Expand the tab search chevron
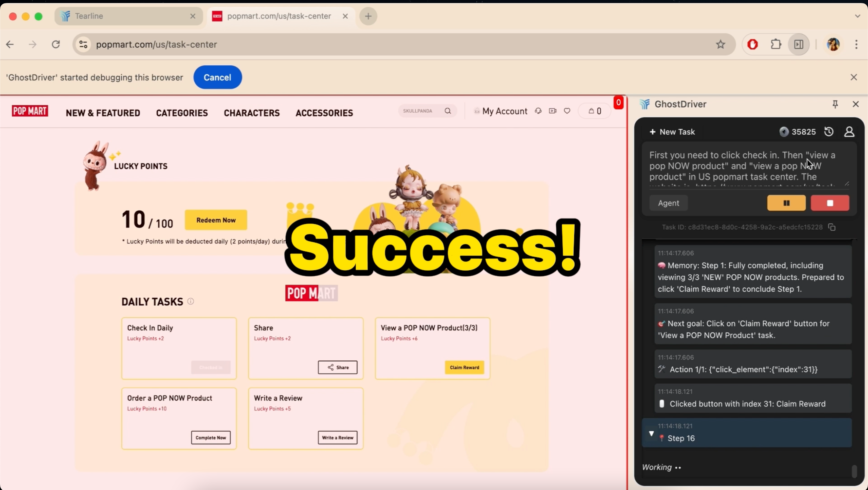 (857, 16)
